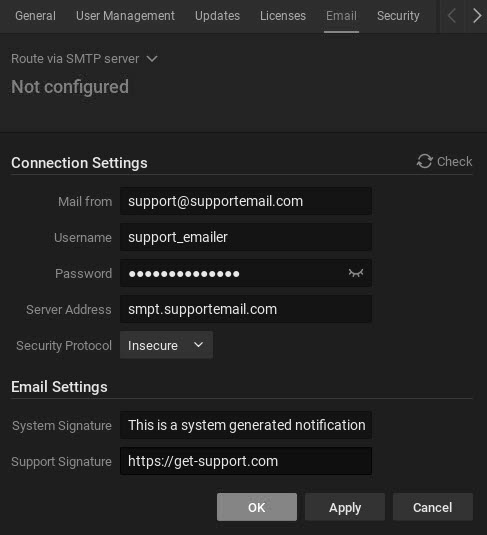The width and height of the screenshot is (487, 535).
Task: Click the Support Signature field
Action: pos(246,461)
